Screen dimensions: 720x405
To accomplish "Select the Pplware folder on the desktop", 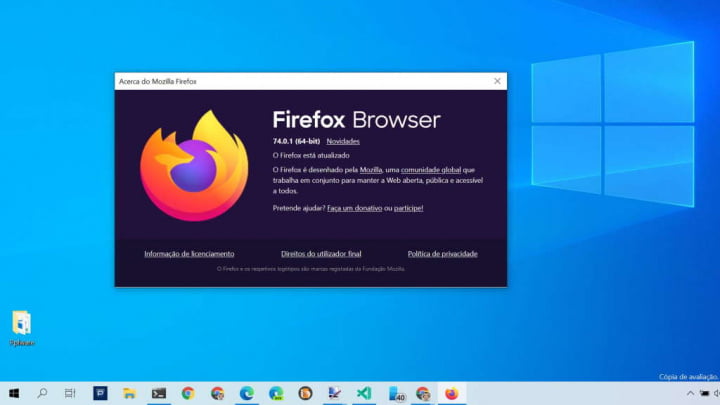I will 22,323.
